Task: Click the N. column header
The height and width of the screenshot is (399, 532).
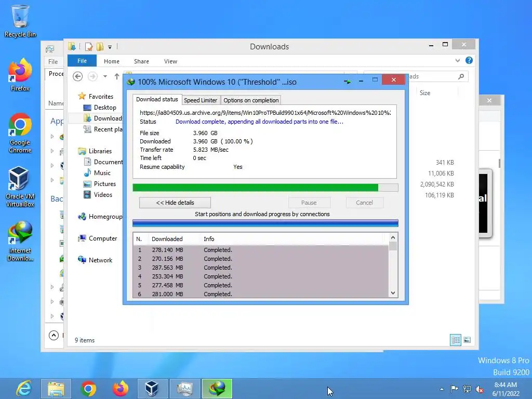Action: 141,239
